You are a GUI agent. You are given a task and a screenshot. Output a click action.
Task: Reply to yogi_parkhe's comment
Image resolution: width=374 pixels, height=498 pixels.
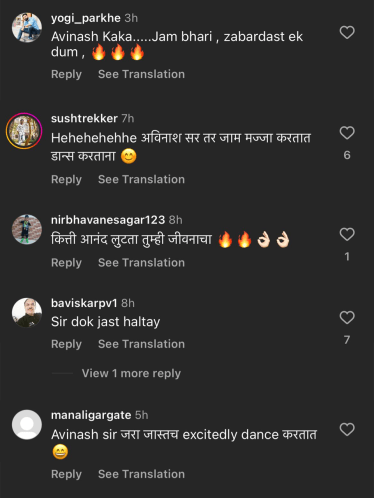pyautogui.click(x=66, y=74)
